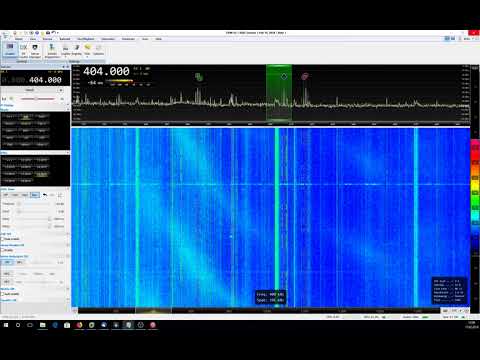Open Task View on the taskbar

(30, 325)
